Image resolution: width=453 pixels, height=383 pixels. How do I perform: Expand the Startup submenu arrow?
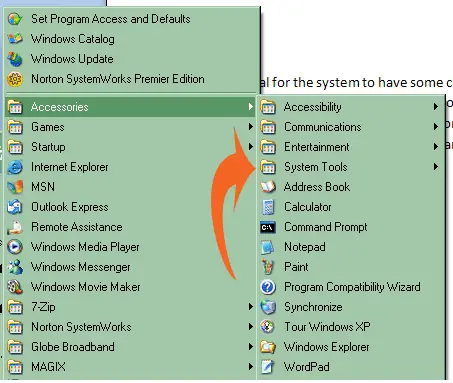coord(251,147)
